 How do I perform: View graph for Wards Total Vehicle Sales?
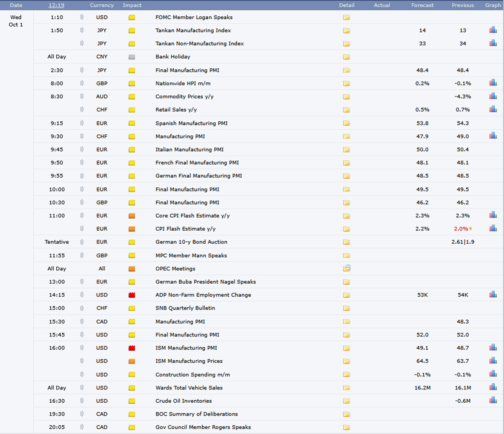click(x=493, y=387)
